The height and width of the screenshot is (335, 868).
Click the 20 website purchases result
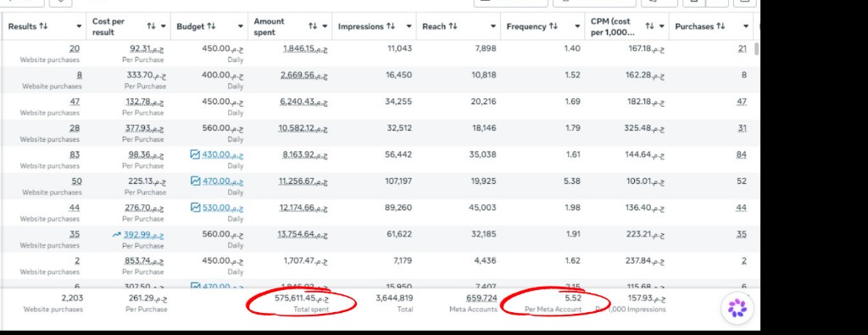point(75,48)
